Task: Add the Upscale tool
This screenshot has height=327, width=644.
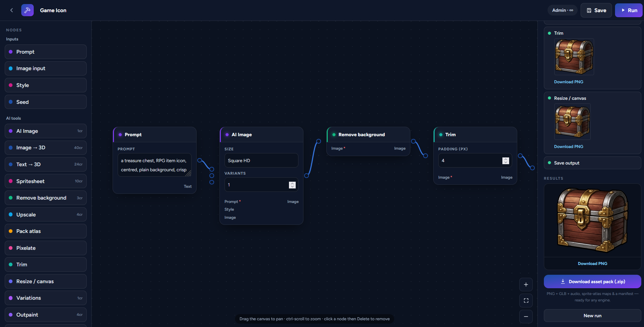Action: [46, 214]
